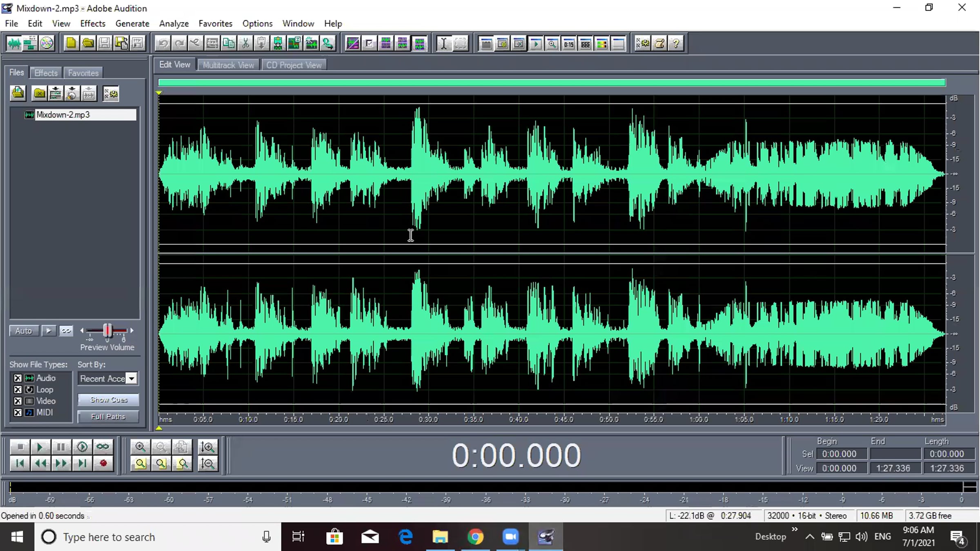
Task: Uncheck the Loop file type checkbox
Action: [x=18, y=390]
